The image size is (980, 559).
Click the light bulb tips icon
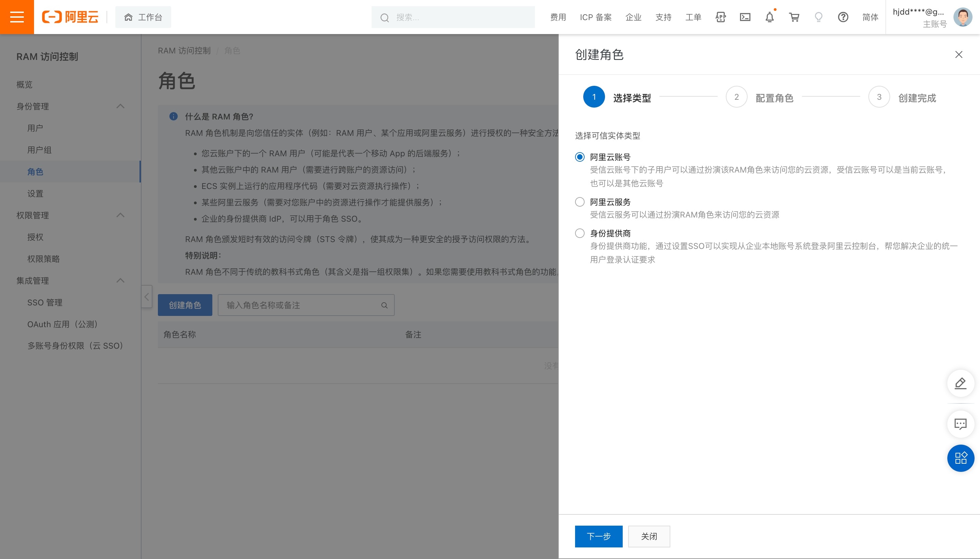pyautogui.click(x=818, y=17)
